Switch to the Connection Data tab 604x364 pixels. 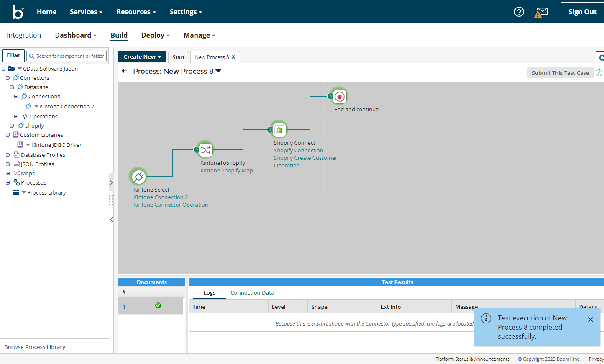252,292
